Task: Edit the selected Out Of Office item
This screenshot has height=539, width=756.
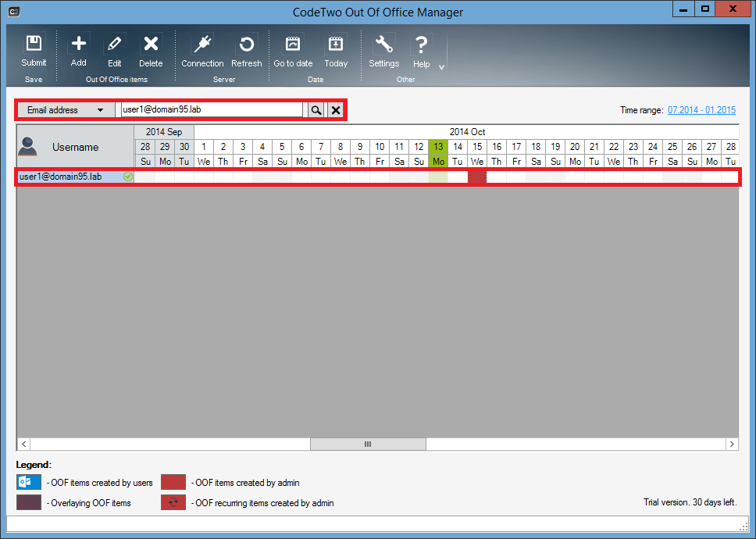Action: click(x=114, y=51)
